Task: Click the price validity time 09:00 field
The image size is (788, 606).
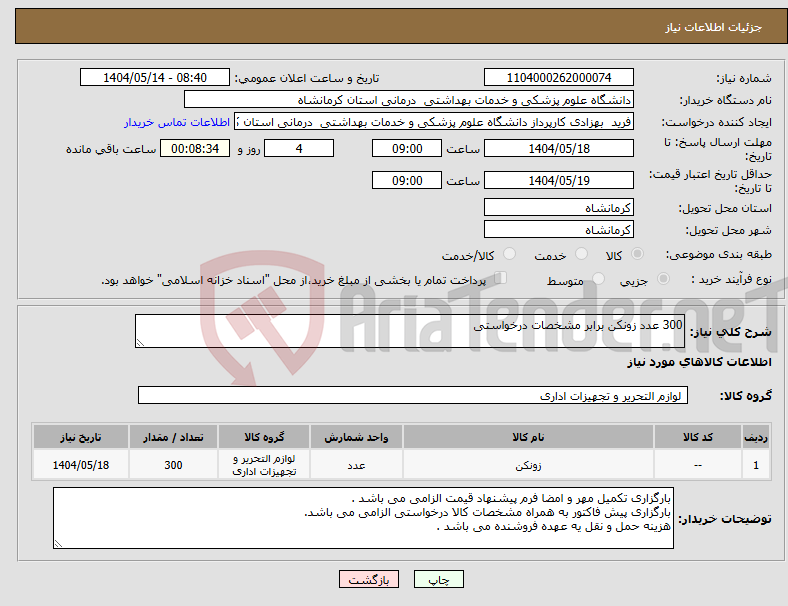Action: pyautogui.click(x=407, y=180)
